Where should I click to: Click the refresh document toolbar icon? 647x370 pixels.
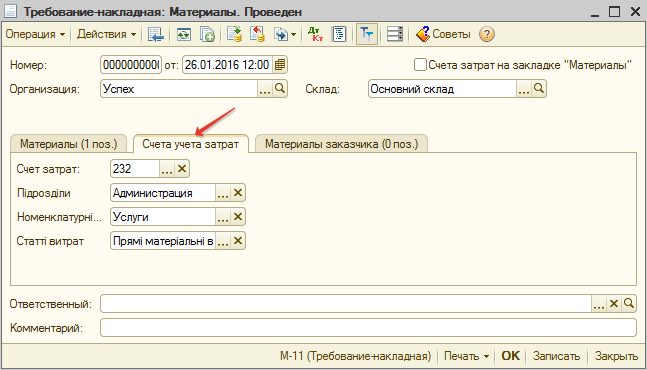[x=184, y=34]
